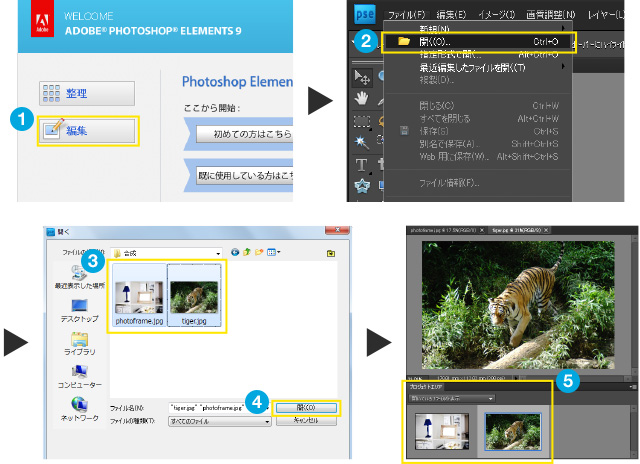
Task: Select the Rectangular Marquee tool
Action: click(362, 121)
